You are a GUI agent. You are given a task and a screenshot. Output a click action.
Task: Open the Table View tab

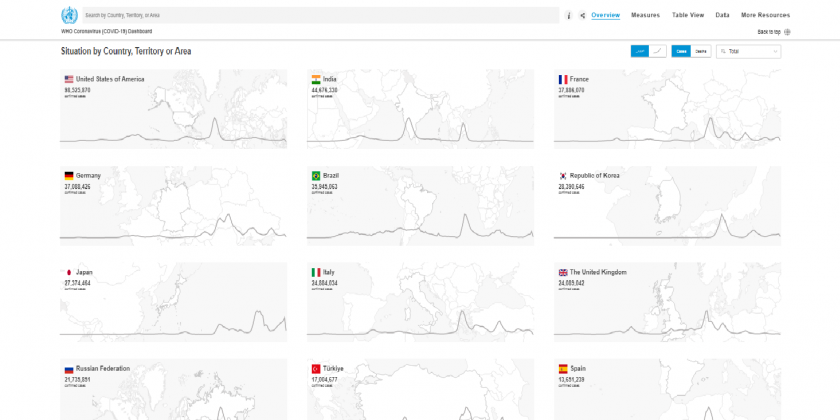pos(687,15)
